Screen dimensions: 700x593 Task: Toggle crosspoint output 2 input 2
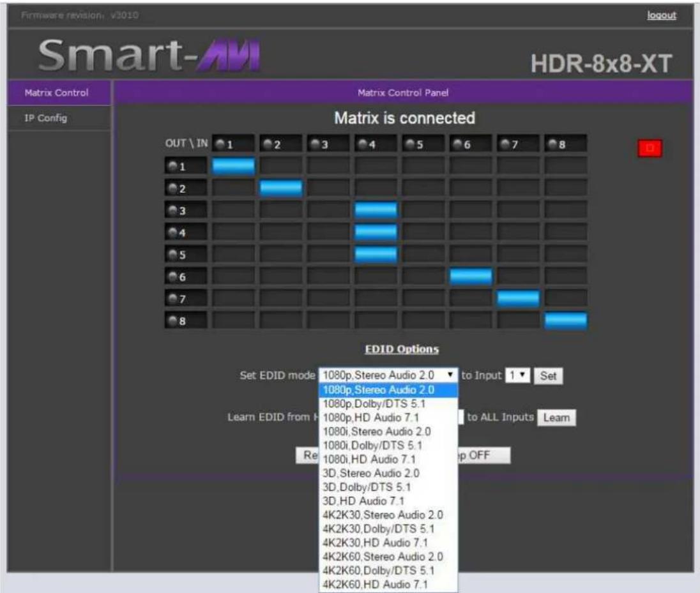point(281,188)
